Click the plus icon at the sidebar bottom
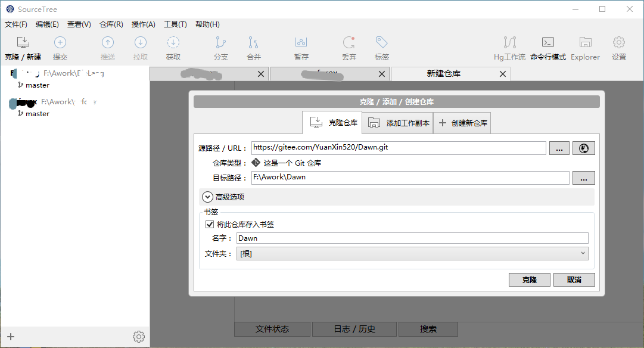The height and width of the screenshot is (348, 644). [x=11, y=337]
